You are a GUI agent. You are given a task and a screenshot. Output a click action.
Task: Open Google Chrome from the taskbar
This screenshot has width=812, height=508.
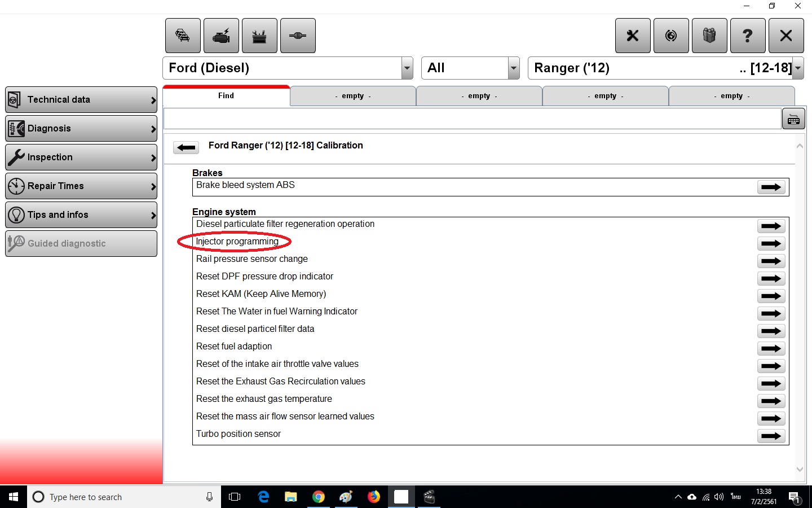click(x=319, y=497)
